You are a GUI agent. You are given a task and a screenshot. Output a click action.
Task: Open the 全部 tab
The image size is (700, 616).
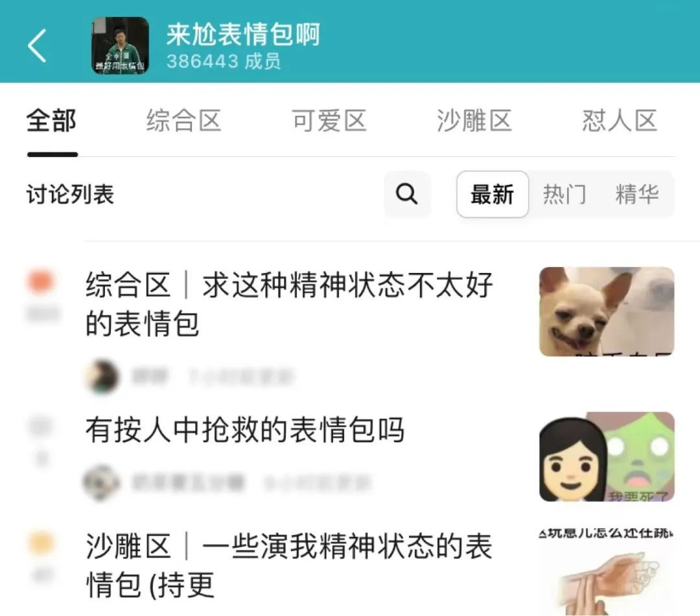[x=52, y=121]
